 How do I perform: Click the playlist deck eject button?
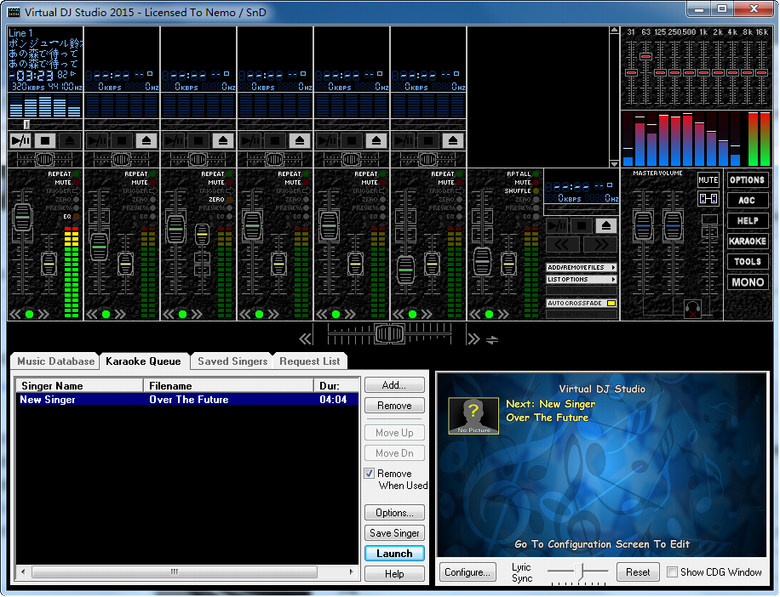click(x=606, y=226)
